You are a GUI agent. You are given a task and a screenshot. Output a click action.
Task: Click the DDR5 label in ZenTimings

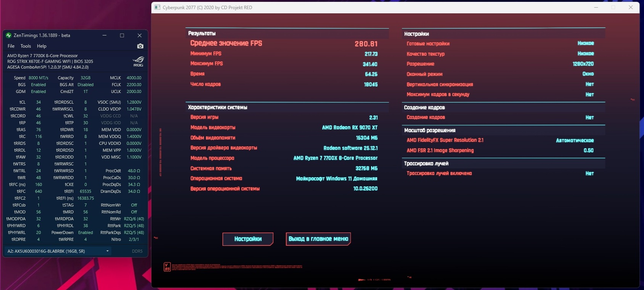pos(137,251)
